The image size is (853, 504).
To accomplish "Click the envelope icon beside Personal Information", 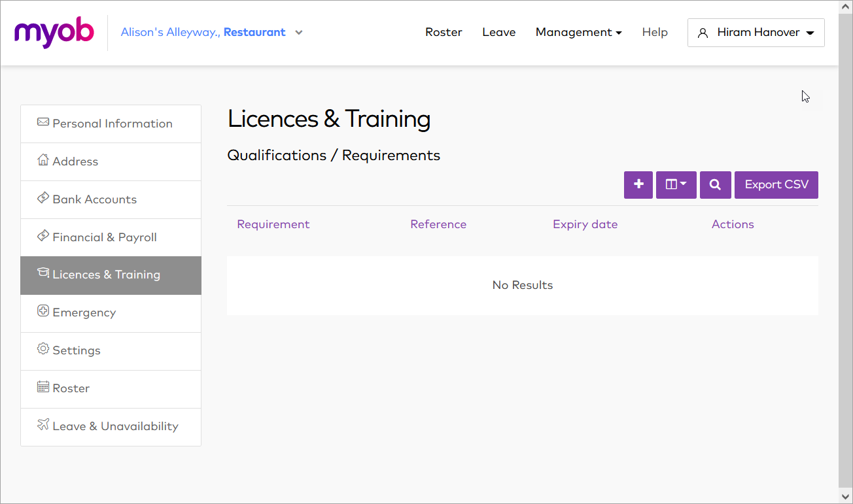I will click(43, 122).
